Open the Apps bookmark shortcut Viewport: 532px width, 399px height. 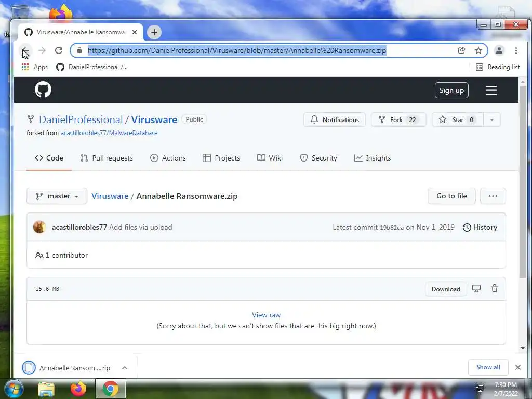click(35, 67)
